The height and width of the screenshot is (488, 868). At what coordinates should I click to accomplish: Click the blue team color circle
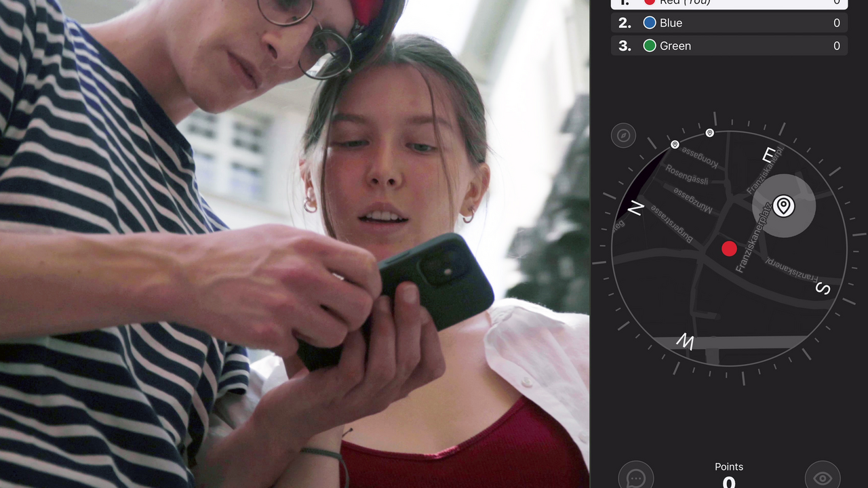click(650, 23)
